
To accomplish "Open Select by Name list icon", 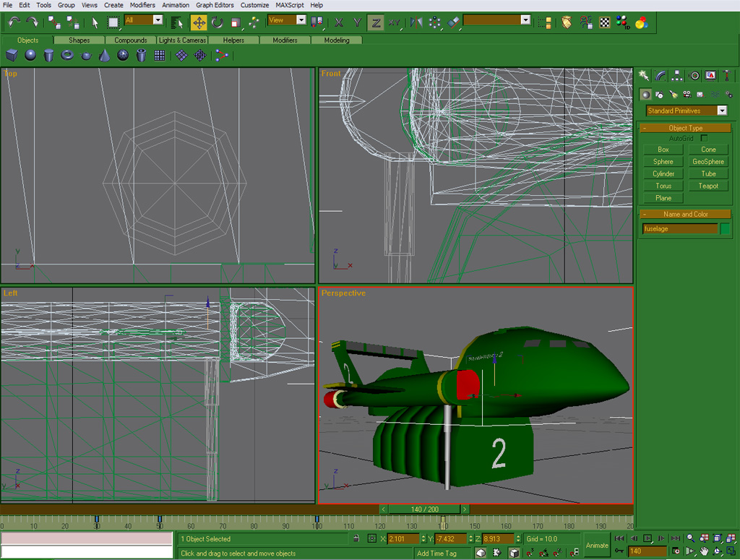I will pyautogui.click(x=176, y=22).
